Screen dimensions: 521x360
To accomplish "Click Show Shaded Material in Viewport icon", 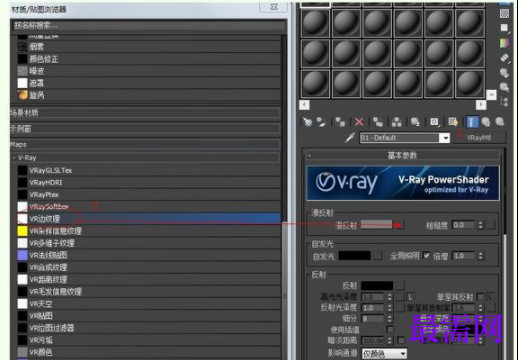I will point(453,122).
